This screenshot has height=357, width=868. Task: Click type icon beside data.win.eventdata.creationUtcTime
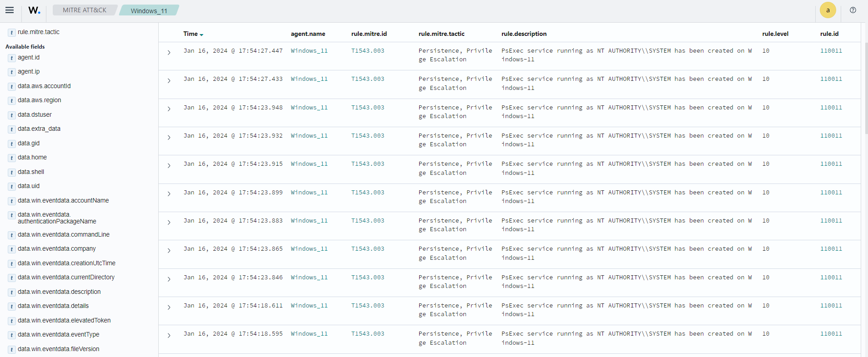point(12,263)
